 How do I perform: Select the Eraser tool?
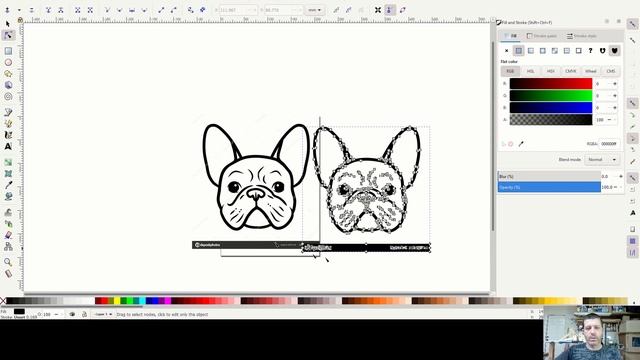pyautogui.click(x=8, y=235)
